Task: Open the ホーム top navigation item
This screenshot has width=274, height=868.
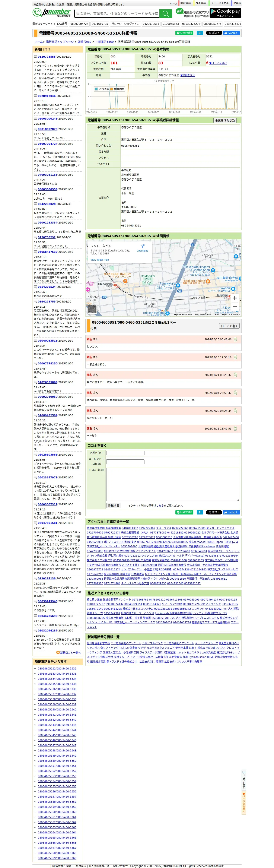Action: [173, 3]
